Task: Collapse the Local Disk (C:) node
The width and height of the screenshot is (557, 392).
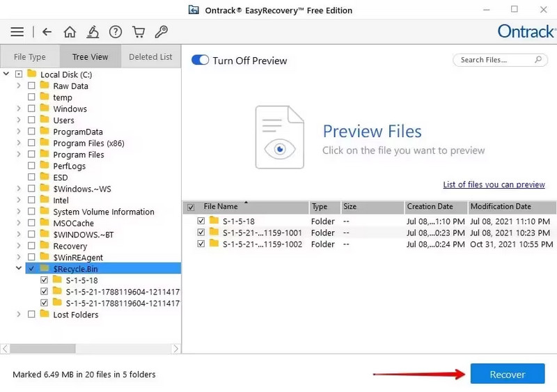Action: click(6, 74)
